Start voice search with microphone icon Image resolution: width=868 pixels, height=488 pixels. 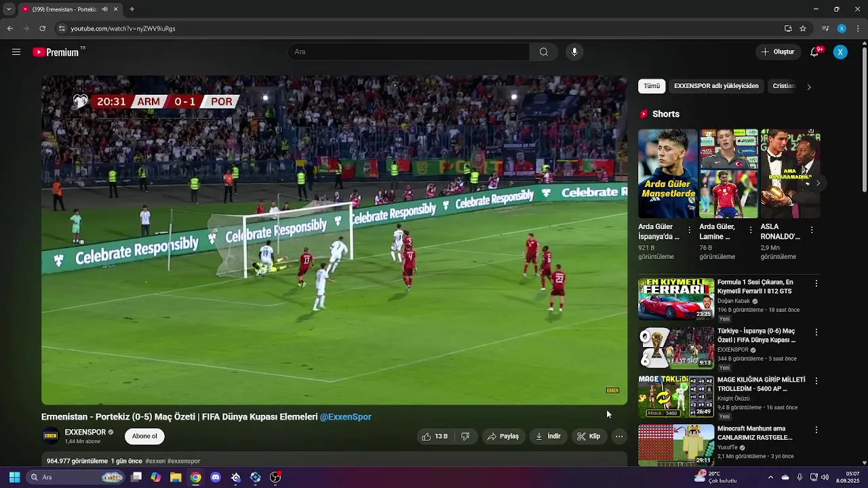pyautogui.click(x=574, y=52)
